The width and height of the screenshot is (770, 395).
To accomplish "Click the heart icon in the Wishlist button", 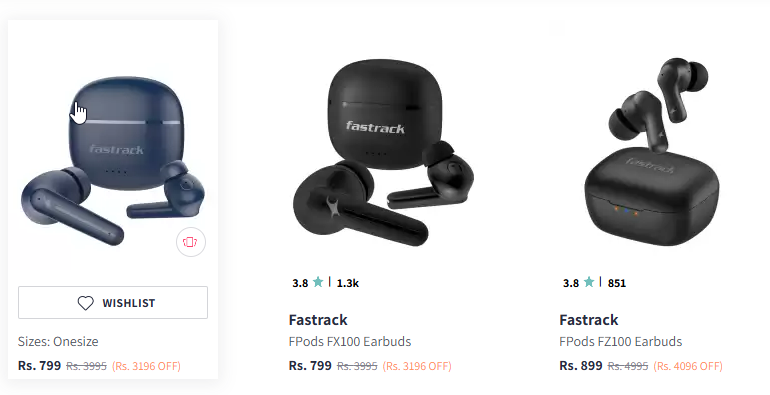I will [x=85, y=303].
